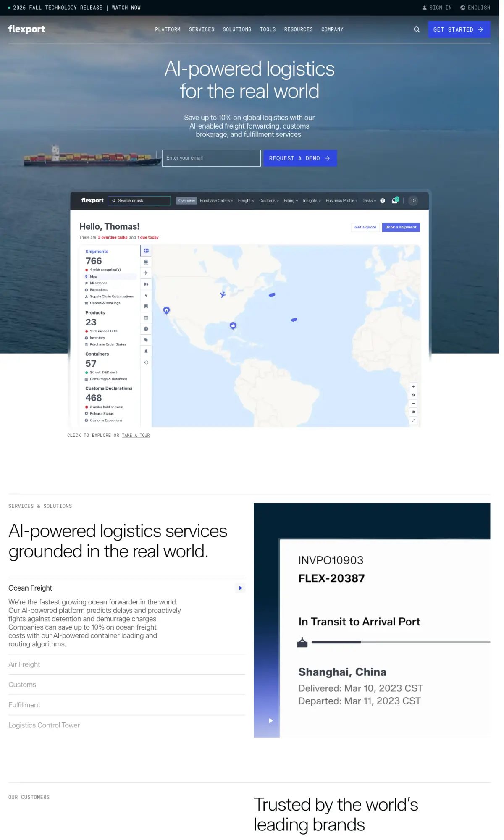Viewport: 504px width, 840px height.
Task: Zoom out of the map with minus
Action: pyautogui.click(x=413, y=404)
